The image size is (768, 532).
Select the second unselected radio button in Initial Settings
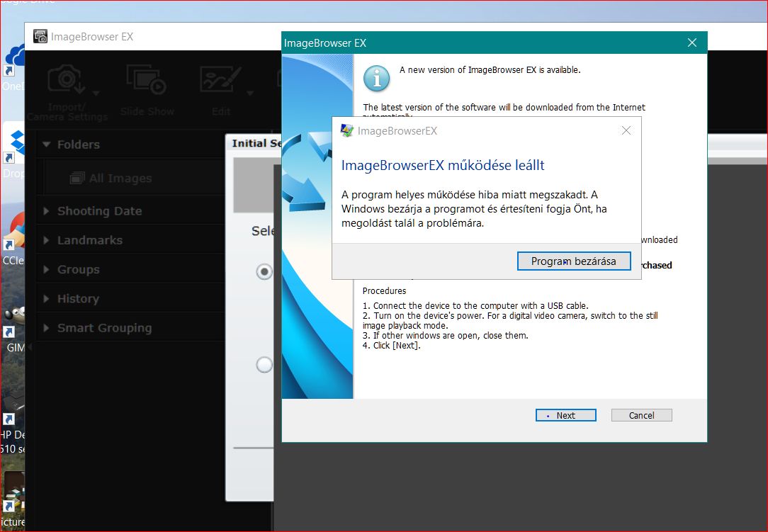264,364
